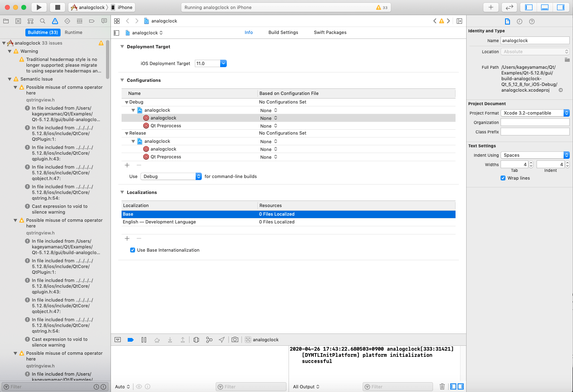
Task: Open the Project navigator folder icon
Action: click(6, 21)
